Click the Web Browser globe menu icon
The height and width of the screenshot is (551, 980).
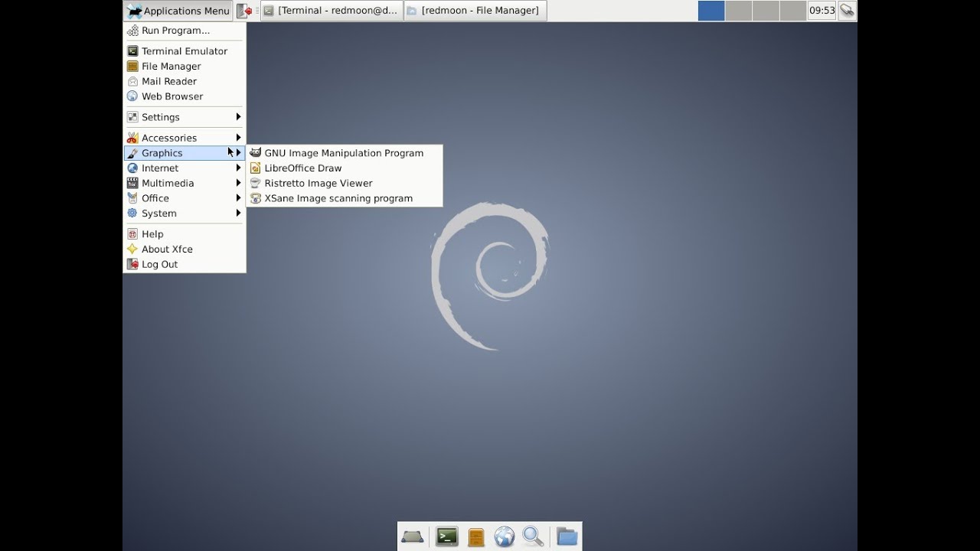pos(132,96)
